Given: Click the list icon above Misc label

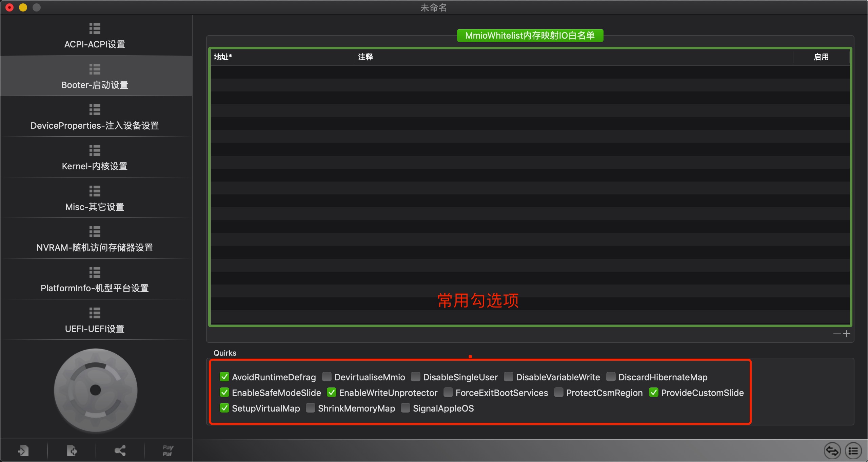Looking at the screenshot, I should [95, 191].
